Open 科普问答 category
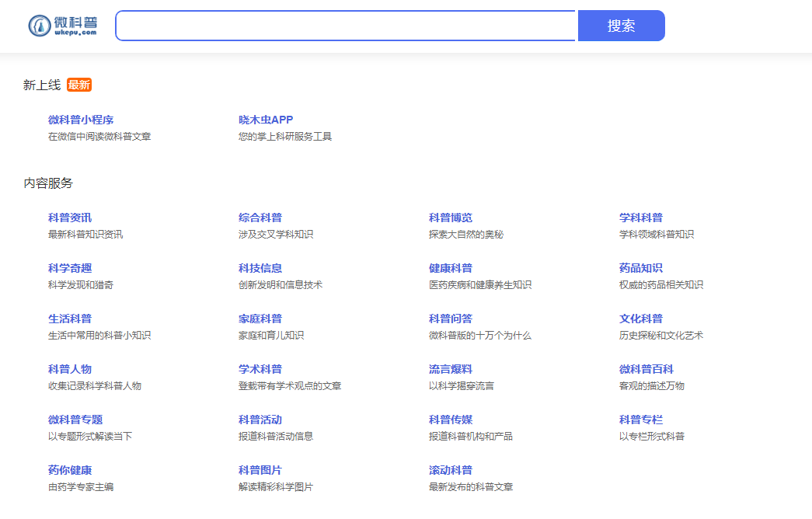The image size is (812, 519). coord(451,319)
